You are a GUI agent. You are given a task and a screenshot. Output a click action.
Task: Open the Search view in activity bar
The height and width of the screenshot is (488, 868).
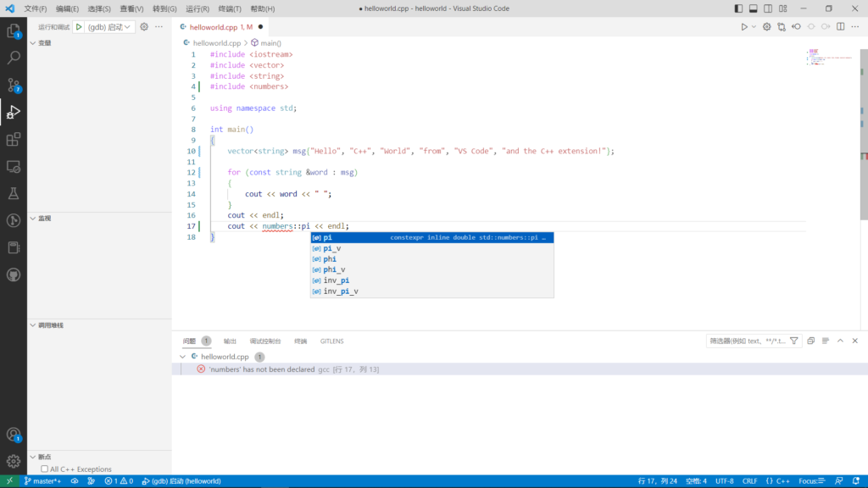[x=14, y=58]
